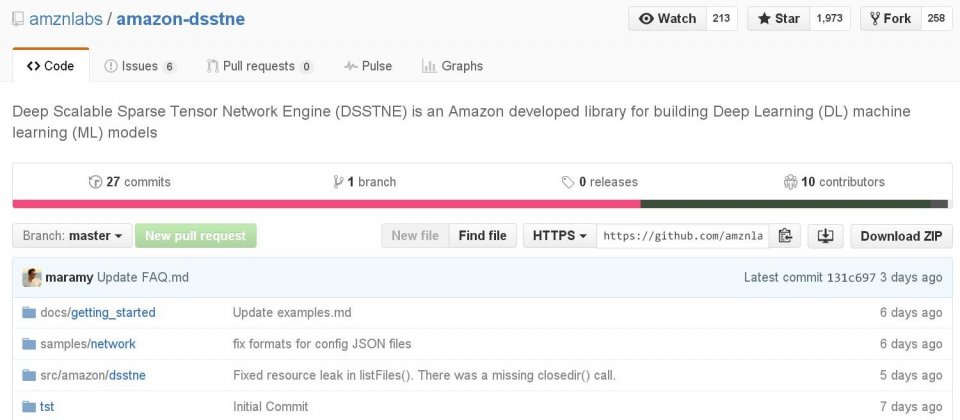Open the Initial Commit message link
This screenshot has width=960, height=420.
[x=271, y=407]
